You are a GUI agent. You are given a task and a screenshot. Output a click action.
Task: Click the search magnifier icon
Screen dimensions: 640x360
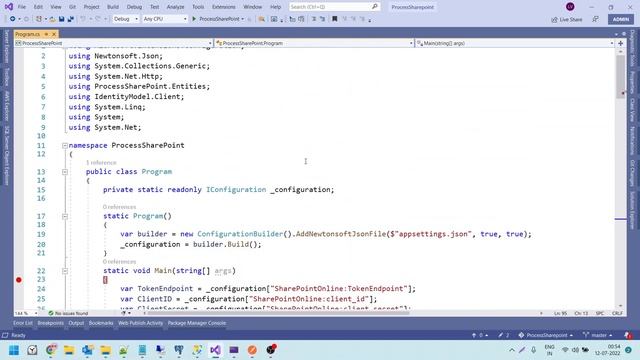tap(374, 7)
